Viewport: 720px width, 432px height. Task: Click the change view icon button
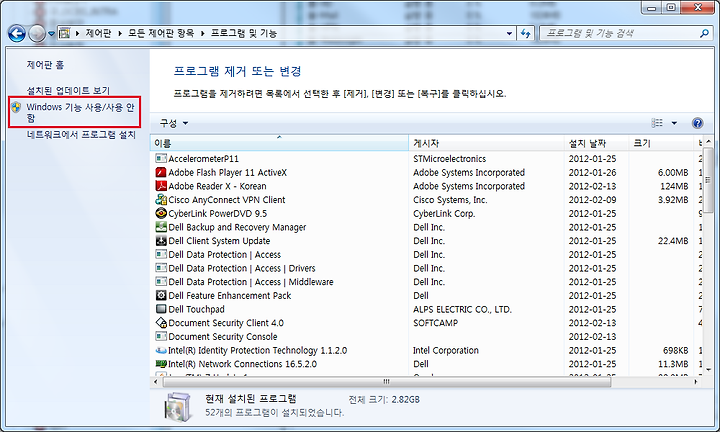pyautogui.click(x=657, y=123)
